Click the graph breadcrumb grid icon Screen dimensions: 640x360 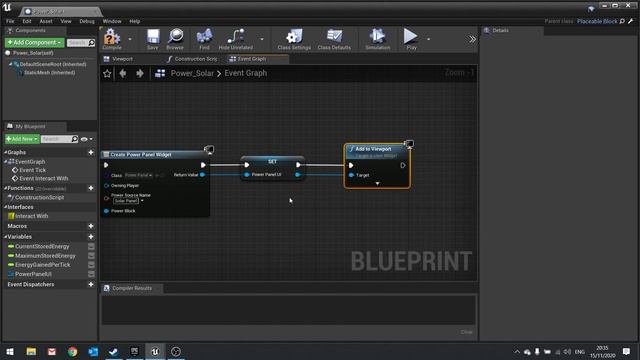pos(160,73)
